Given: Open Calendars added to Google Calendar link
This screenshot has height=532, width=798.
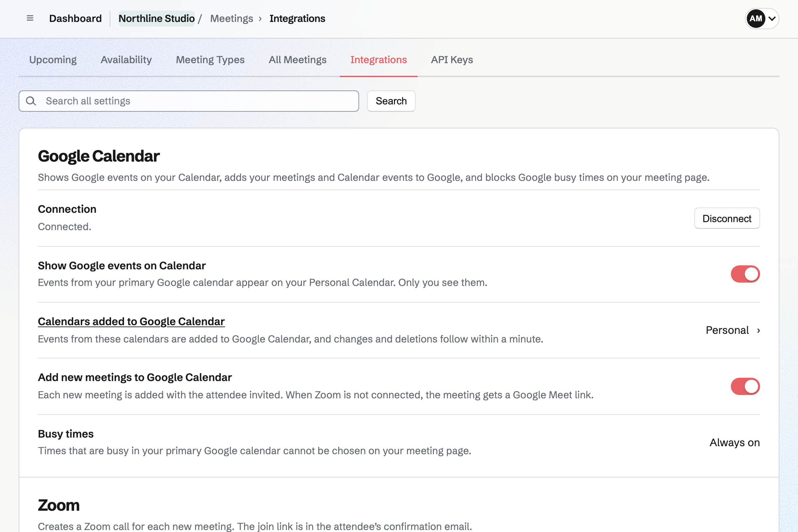Looking at the screenshot, I should (x=131, y=321).
